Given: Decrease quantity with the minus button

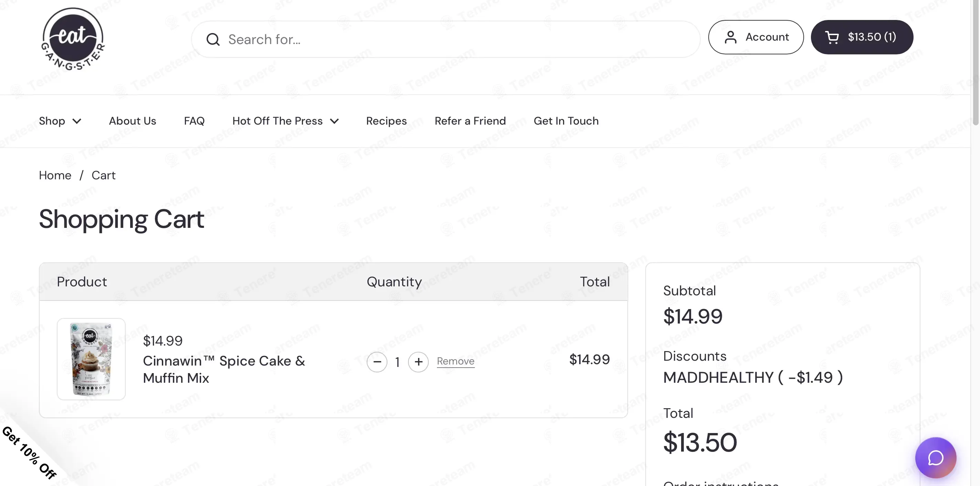Looking at the screenshot, I should 377,362.
